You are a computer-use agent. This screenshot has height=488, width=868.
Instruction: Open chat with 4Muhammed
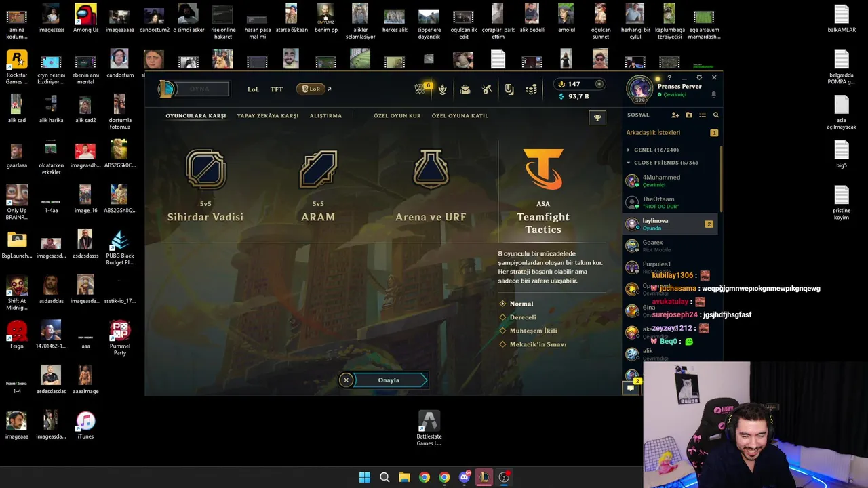point(671,180)
